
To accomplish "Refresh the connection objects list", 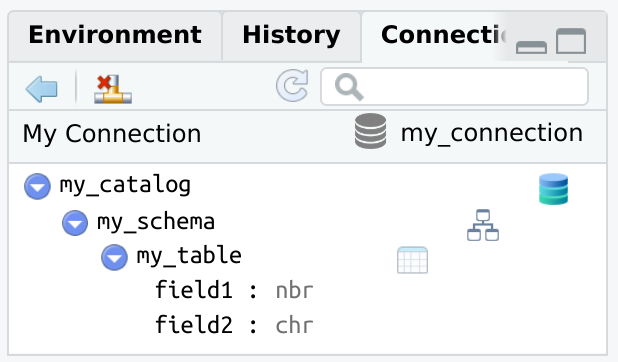I will click(292, 86).
